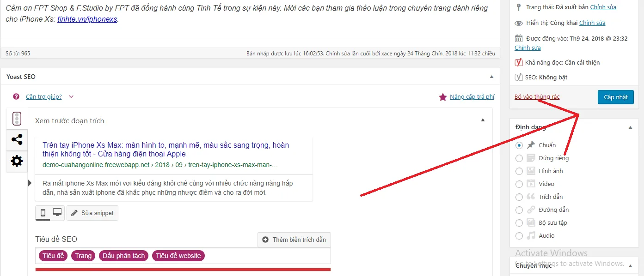The height and width of the screenshot is (276, 644).
Task: Select the Bộ sưu tập post format radio
Action: [x=519, y=223]
